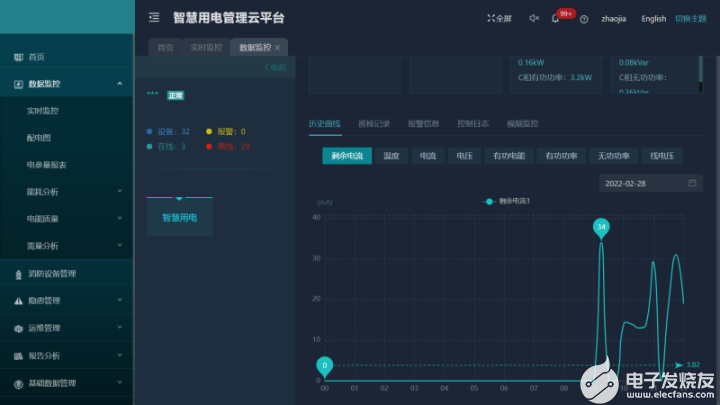The width and height of the screenshot is (720, 405).
Task: Expand the 基础数据管理 menu chevron
Action: (x=120, y=382)
